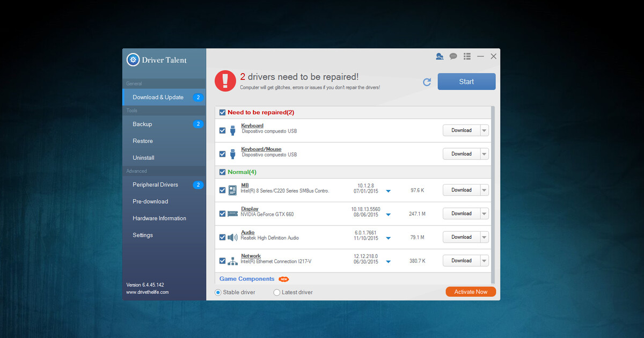Go to Hardware Information in sidebar
This screenshot has height=338, width=644.
pyautogui.click(x=159, y=218)
